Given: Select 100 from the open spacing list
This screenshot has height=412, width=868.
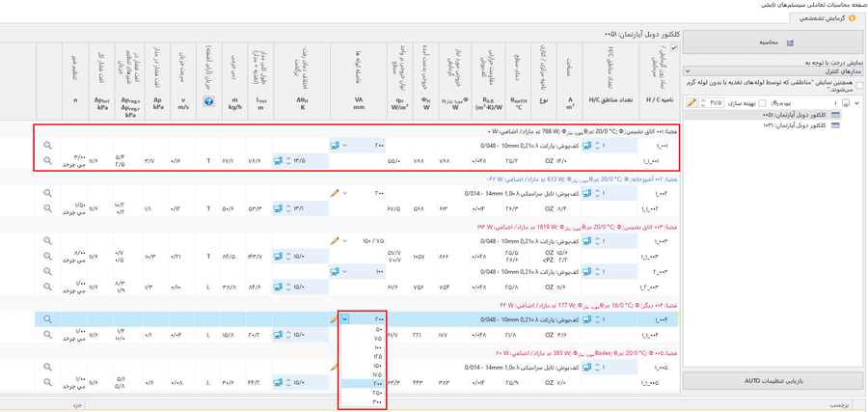Looking at the screenshot, I should click(378, 347).
